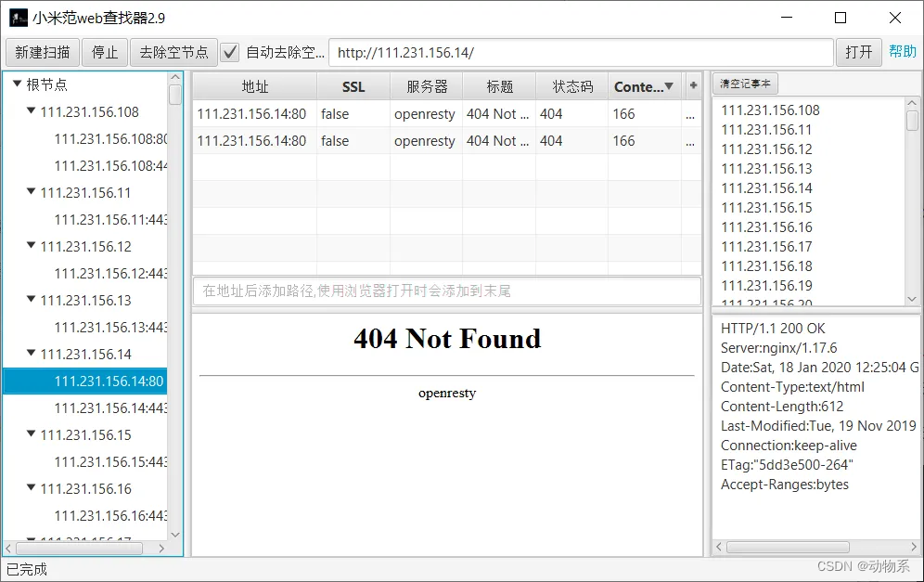The width and height of the screenshot is (924, 582).
Task: Click notepad entry 111.231.156.12
Action: [766, 149]
